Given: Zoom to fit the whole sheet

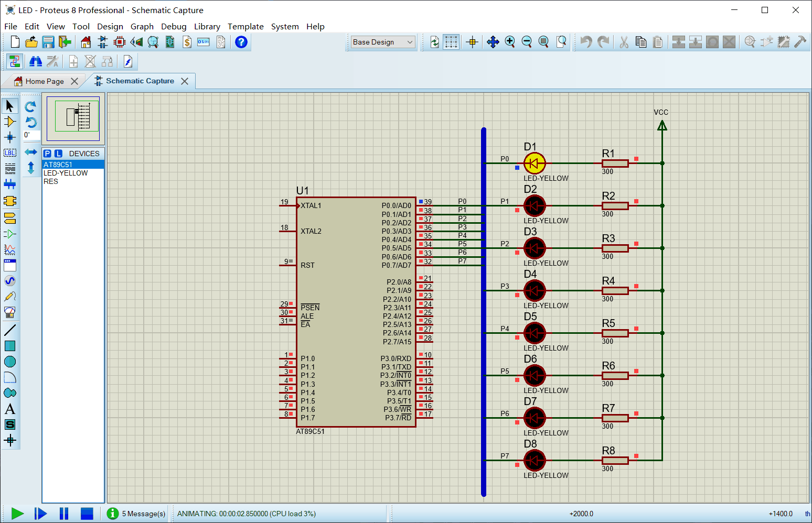Looking at the screenshot, I should tap(544, 42).
